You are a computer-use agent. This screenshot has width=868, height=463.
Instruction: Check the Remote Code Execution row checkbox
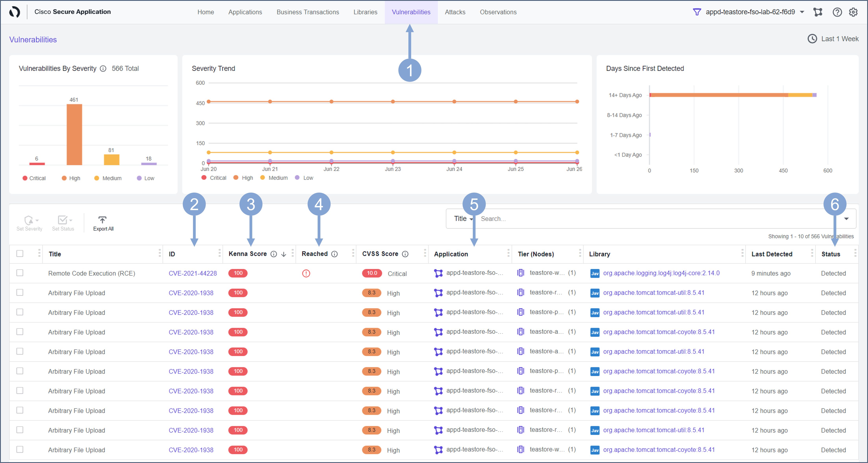(20, 273)
